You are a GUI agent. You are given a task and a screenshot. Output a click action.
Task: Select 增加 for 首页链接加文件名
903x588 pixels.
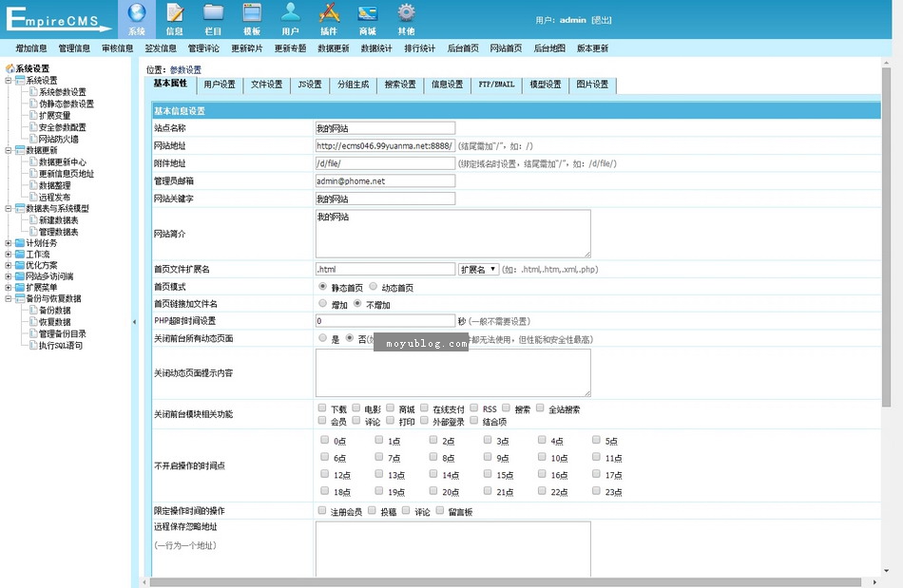point(322,304)
